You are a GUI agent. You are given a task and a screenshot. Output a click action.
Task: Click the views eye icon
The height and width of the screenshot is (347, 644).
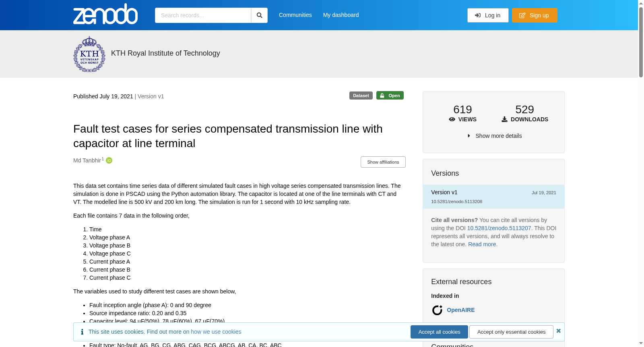click(x=452, y=119)
